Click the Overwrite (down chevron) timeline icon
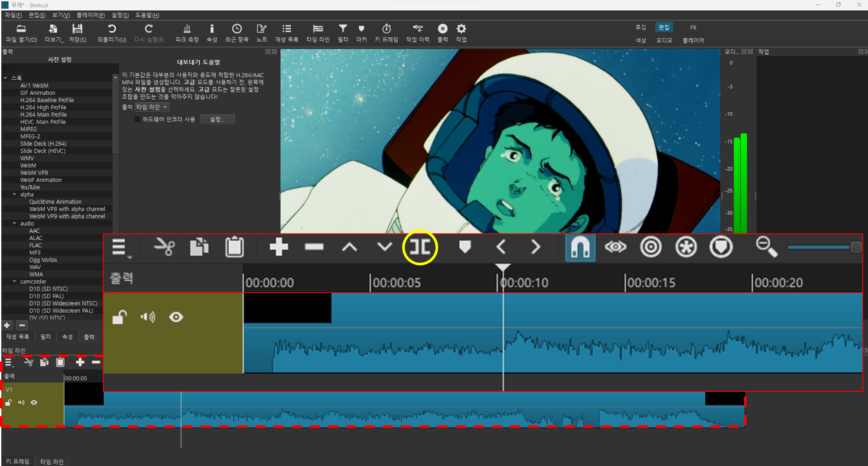The height and width of the screenshot is (466, 868). coord(384,247)
